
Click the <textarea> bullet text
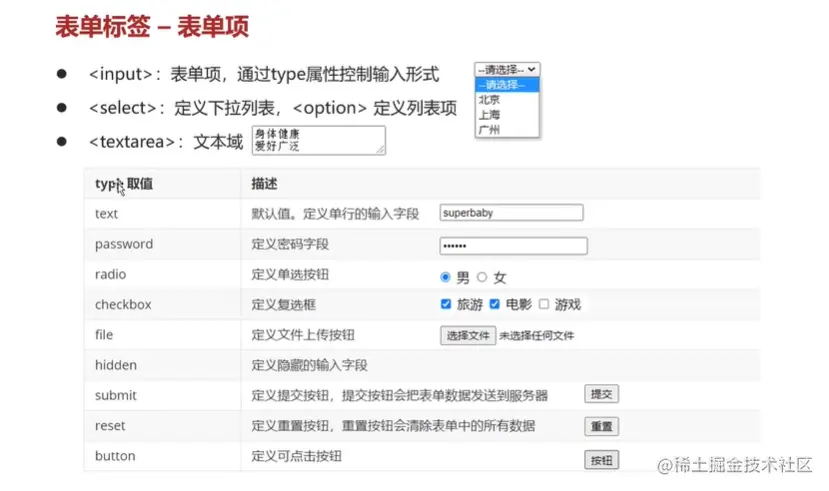(166, 142)
